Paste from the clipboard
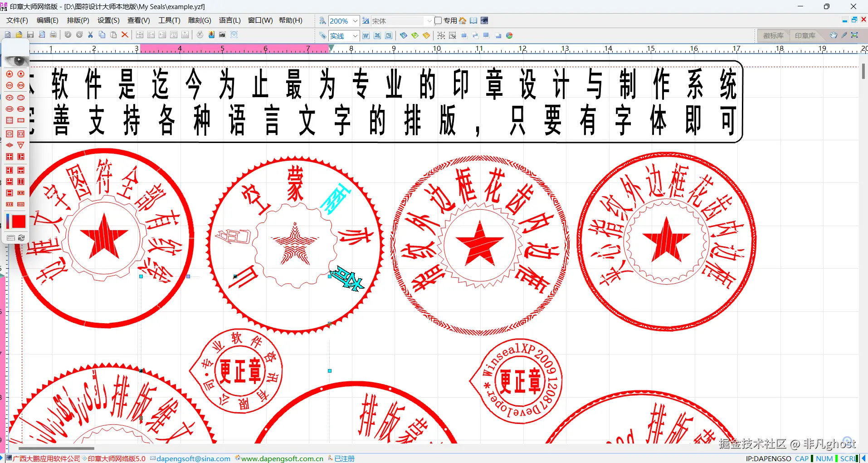This screenshot has width=868, height=463. tap(113, 35)
